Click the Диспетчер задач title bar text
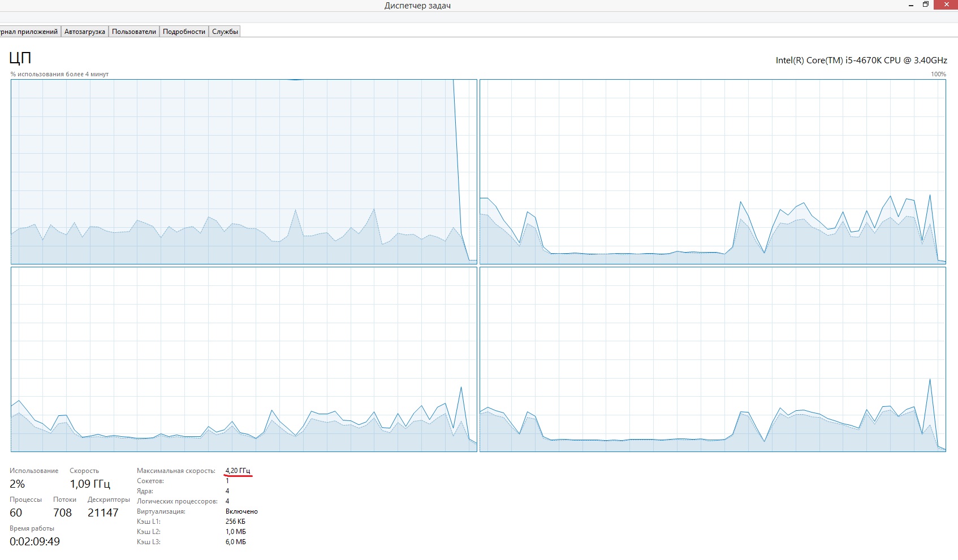Image resolution: width=958 pixels, height=560 pixels. click(417, 6)
